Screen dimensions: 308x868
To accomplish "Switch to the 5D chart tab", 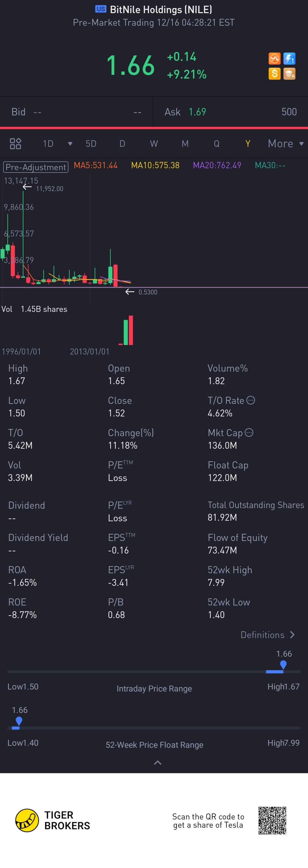I will click(x=91, y=144).
